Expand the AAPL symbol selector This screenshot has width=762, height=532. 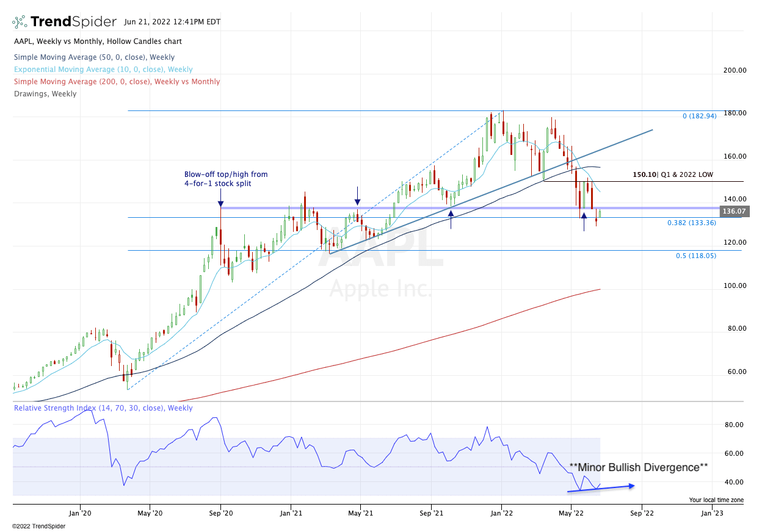[x=22, y=41]
